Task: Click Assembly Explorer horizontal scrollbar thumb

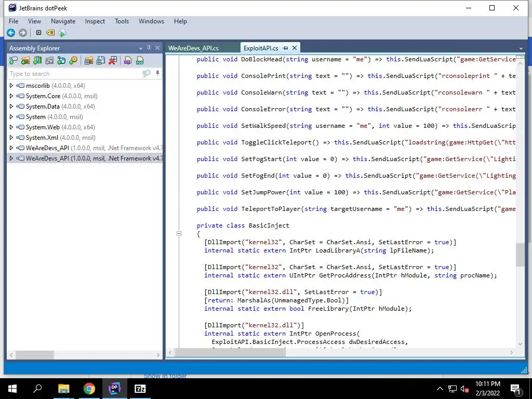Action: pos(35,355)
